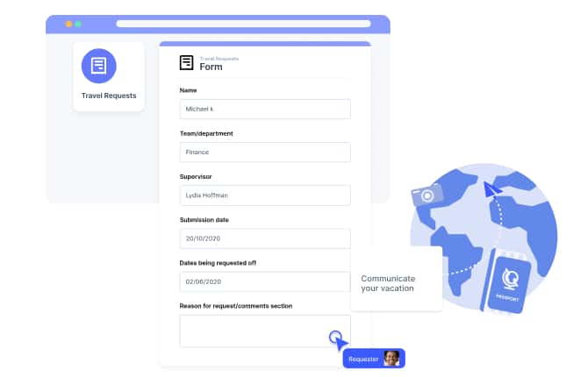The height and width of the screenshot is (377, 588).
Task: Open Travel Requests label in the sidebar card
Action: [x=109, y=96]
